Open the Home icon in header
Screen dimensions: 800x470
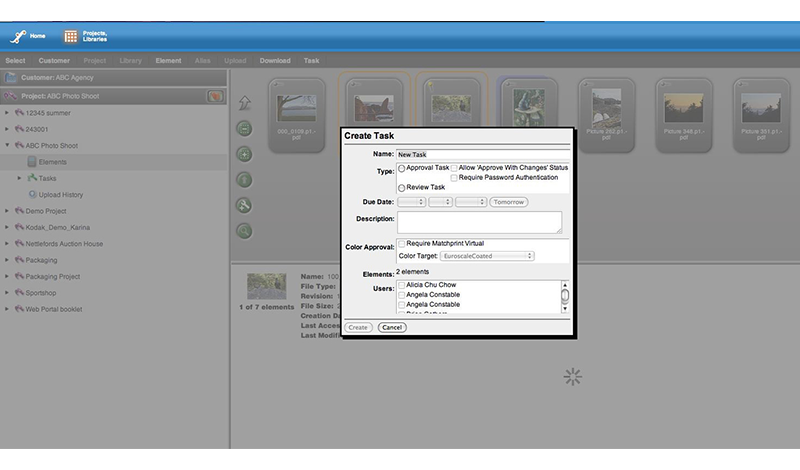pyautogui.click(x=18, y=36)
